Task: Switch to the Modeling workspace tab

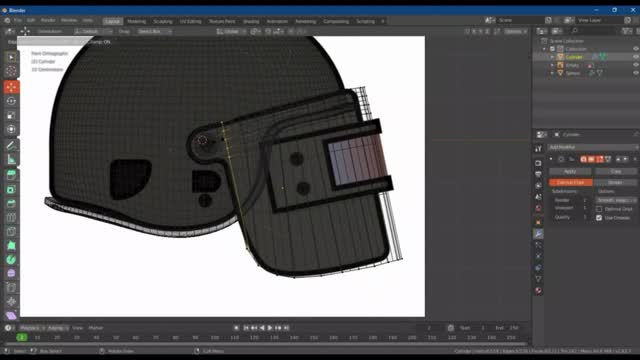Action: coord(136,21)
